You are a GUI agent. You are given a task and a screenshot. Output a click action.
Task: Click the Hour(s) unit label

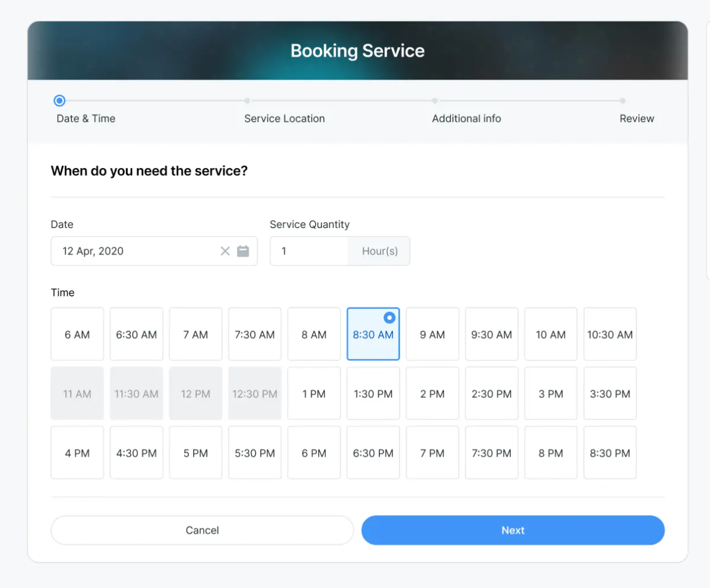click(379, 251)
